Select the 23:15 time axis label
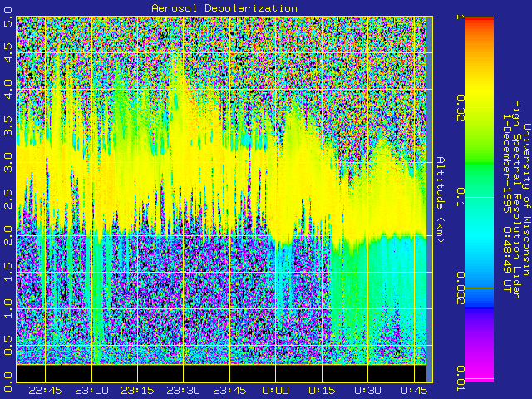The height and width of the screenshot is (399, 532). pos(138,391)
